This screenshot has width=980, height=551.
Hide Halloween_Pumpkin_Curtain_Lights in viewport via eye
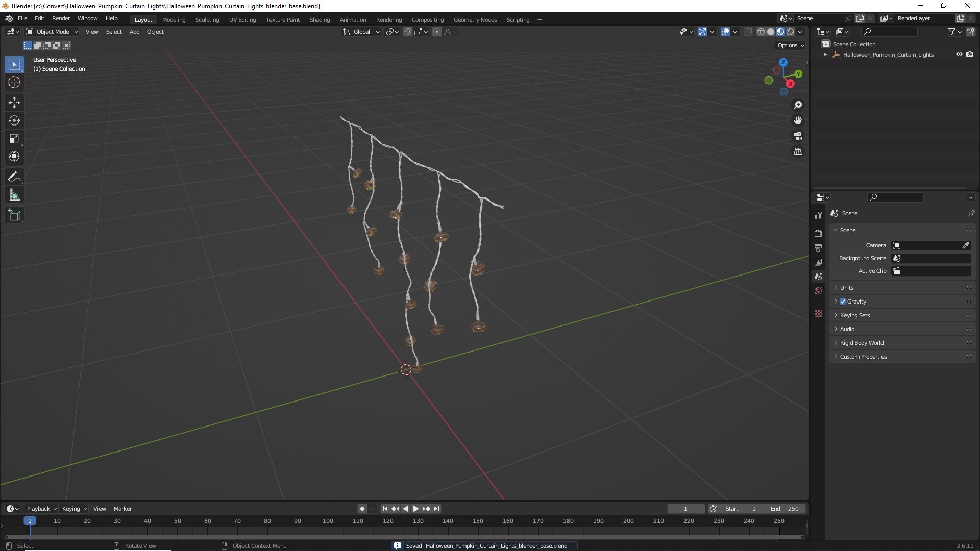(959, 54)
